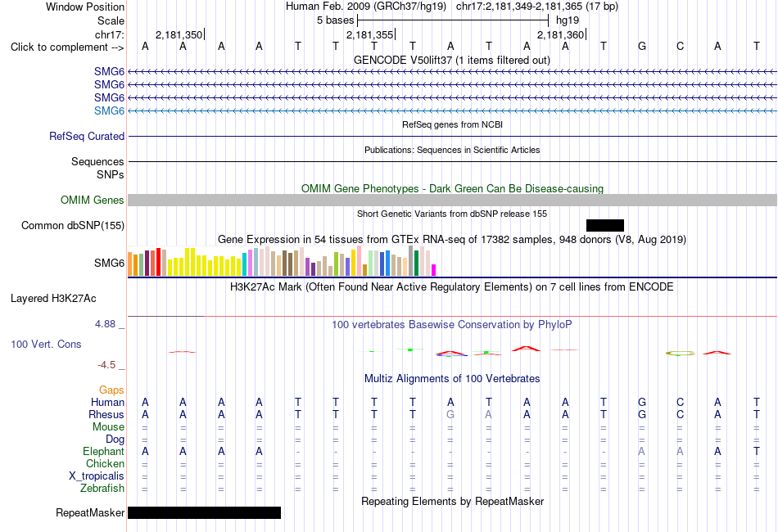Image resolution: width=778 pixels, height=532 pixels.
Task: Select the OMIM Genes track label
Action: tap(93, 200)
